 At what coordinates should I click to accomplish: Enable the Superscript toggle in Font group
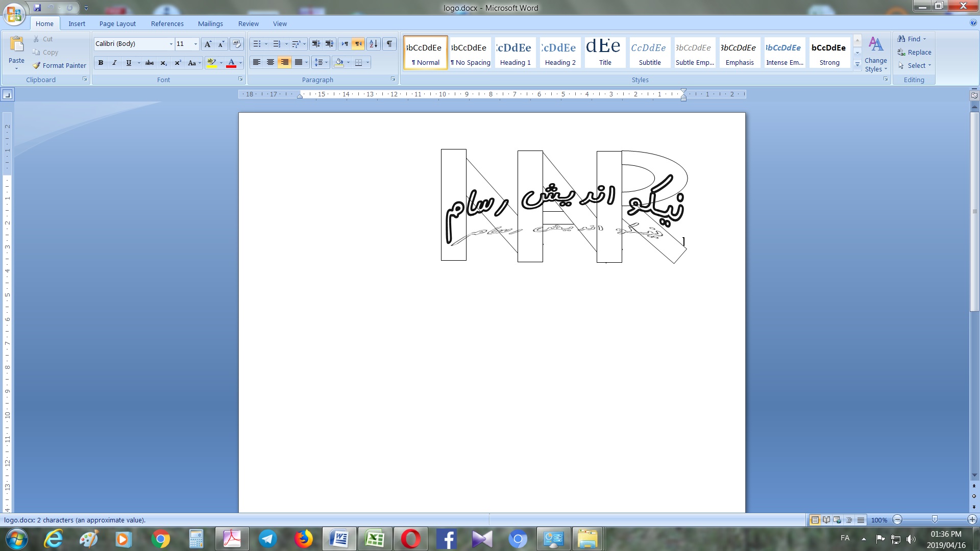pyautogui.click(x=177, y=63)
